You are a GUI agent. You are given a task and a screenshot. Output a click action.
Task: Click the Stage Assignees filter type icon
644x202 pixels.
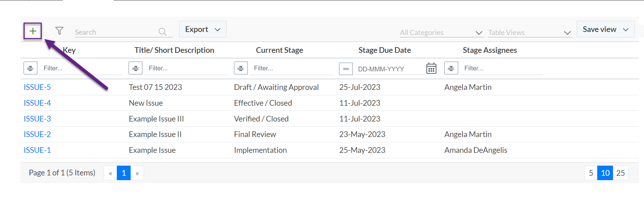451,68
